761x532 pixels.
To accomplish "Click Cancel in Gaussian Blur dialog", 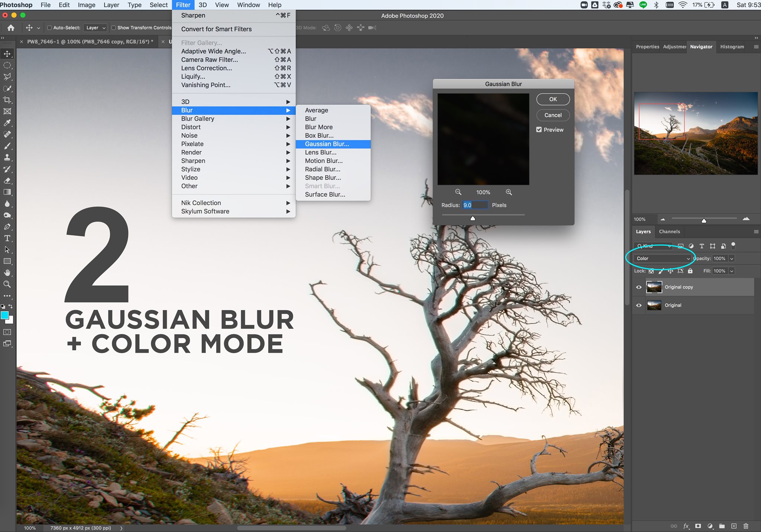I will (553, 115).
